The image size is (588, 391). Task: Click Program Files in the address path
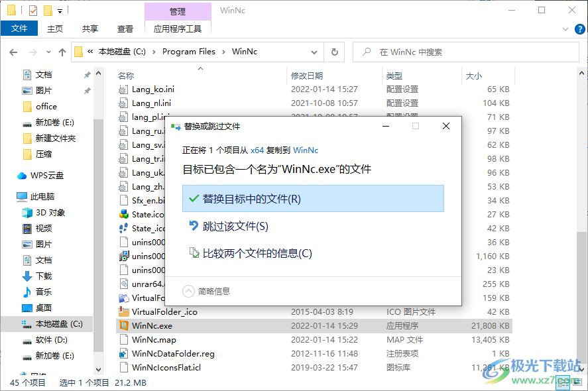189,52
